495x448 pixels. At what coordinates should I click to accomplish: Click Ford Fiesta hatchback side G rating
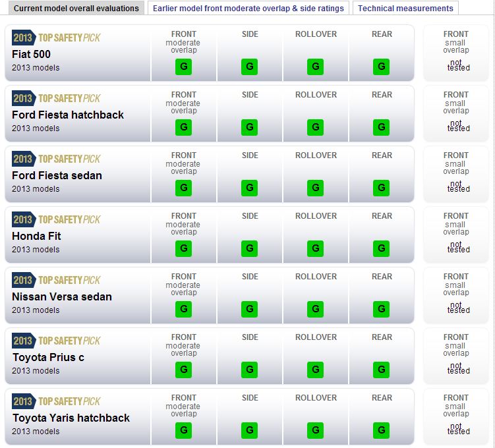[x=250, y=127]
